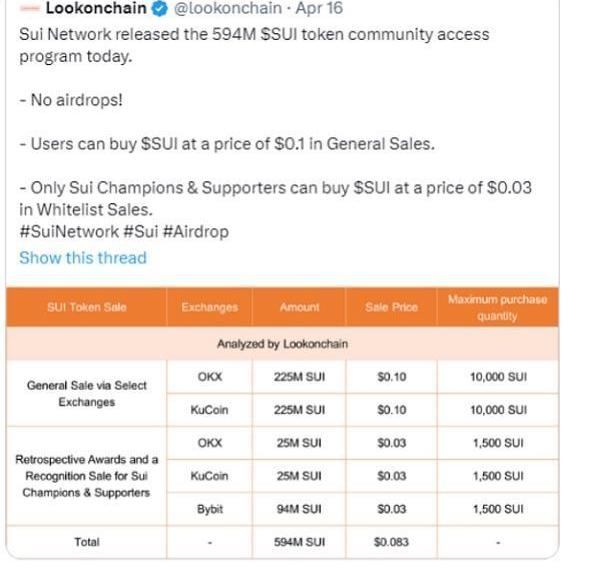Screen dimensions: 600x569
Task: Click the Bybit exchange cell
Action: click(209, 509)
